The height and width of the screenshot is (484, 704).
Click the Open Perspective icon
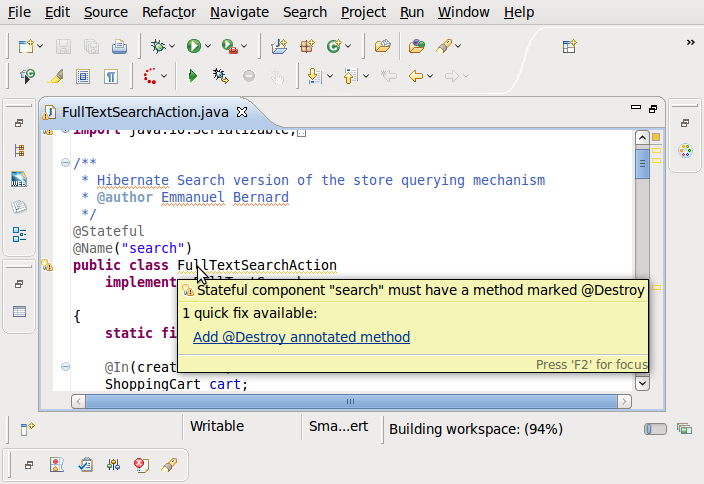[x=569, y=46]
